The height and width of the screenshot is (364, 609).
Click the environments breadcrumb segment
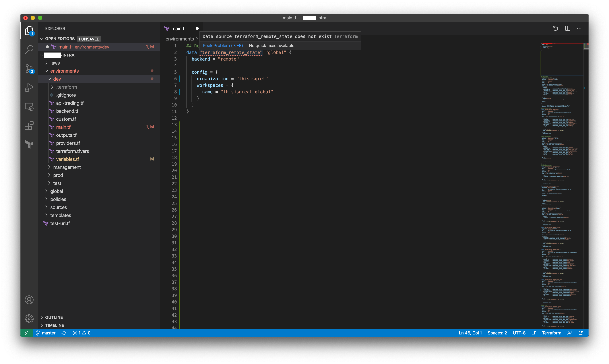pos(179,39)
